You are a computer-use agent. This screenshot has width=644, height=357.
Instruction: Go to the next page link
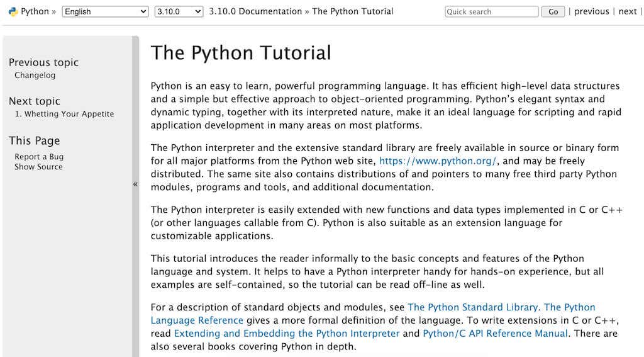628,11
